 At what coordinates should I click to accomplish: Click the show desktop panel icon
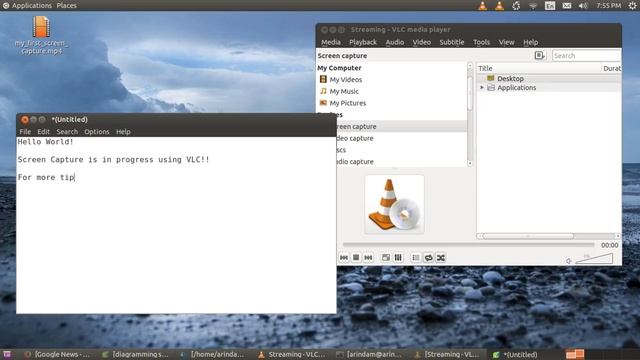pyautogui.click(x=7, y=354)
